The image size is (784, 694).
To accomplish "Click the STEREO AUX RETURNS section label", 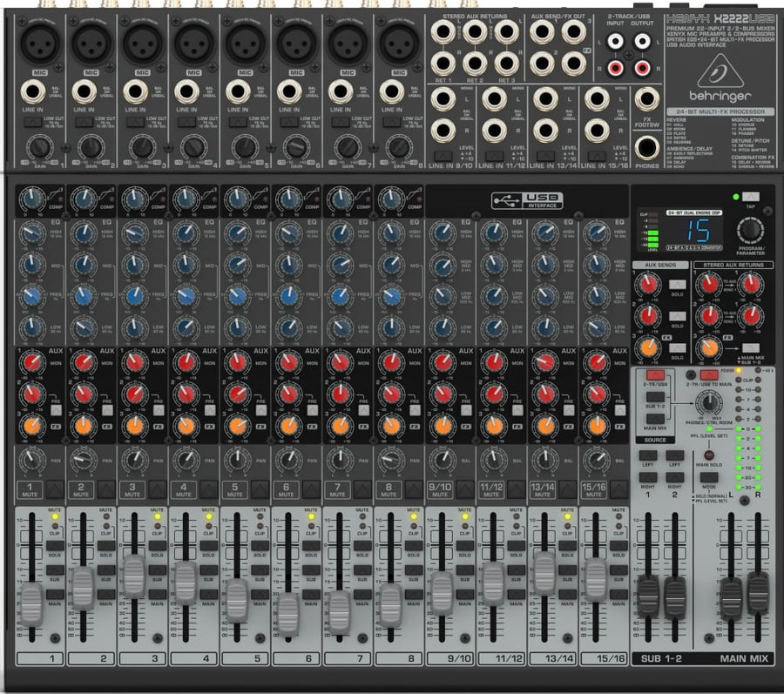I will 733,265.
